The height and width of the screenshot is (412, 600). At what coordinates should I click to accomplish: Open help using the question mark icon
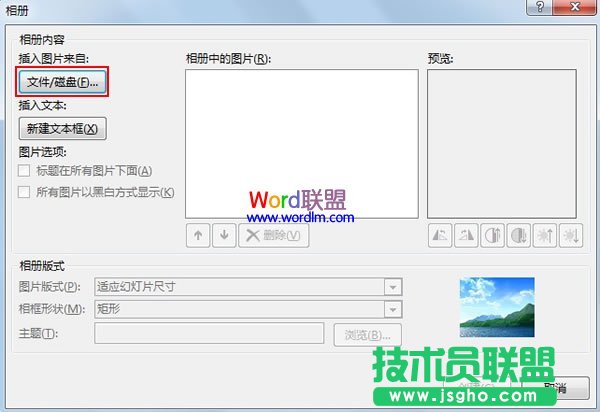tap(541, 8)
